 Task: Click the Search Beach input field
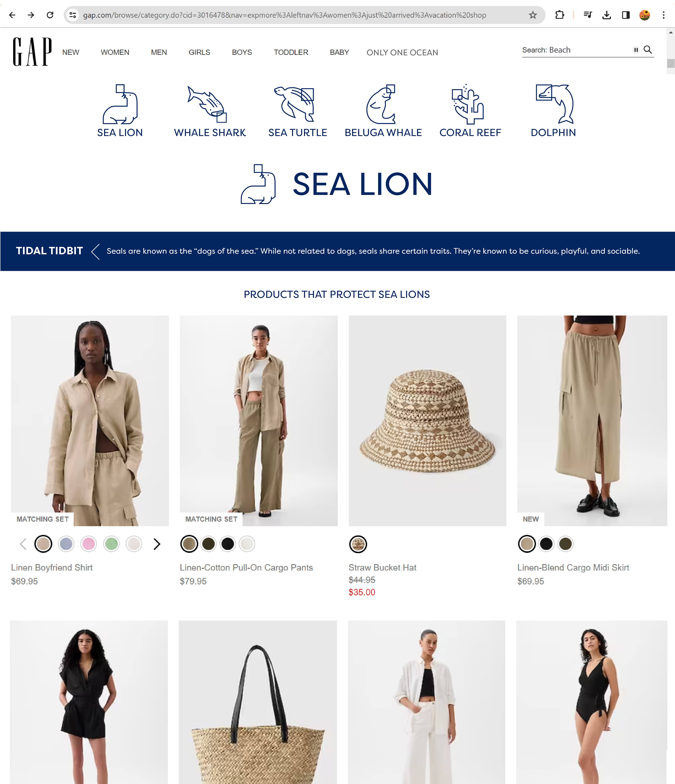(x=575, y=50)
